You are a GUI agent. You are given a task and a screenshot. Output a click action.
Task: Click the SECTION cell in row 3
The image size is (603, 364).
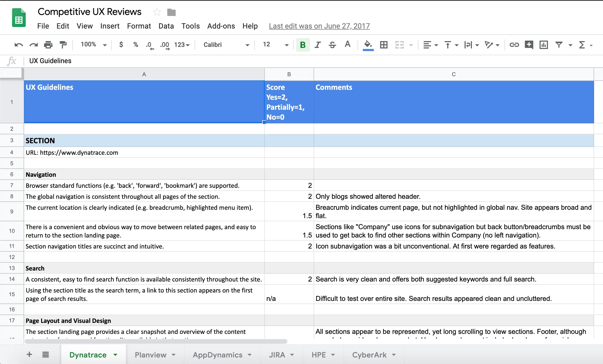[x=144, y=141]
